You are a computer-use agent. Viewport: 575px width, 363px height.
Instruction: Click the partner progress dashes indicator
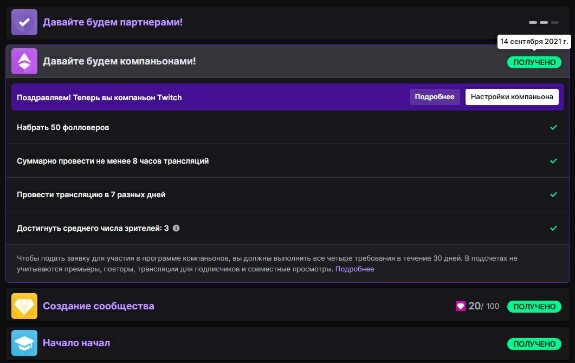(x=544, y=22)
